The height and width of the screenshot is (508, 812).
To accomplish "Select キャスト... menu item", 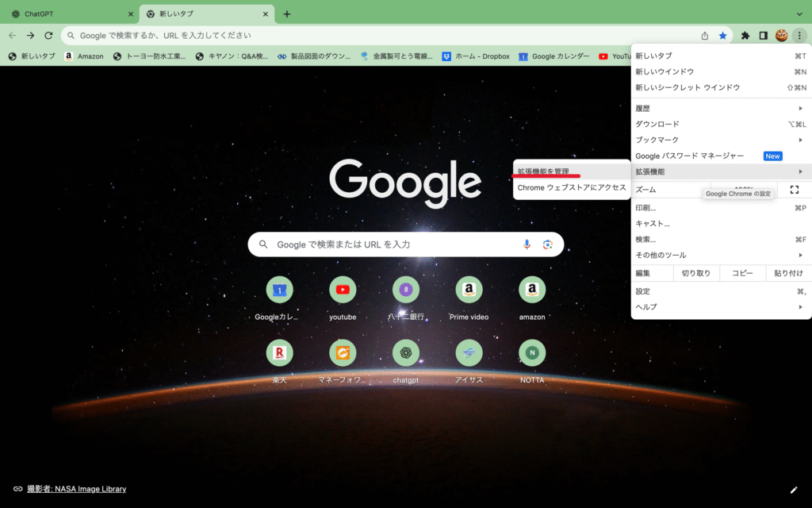I will [x=721, y=223].
